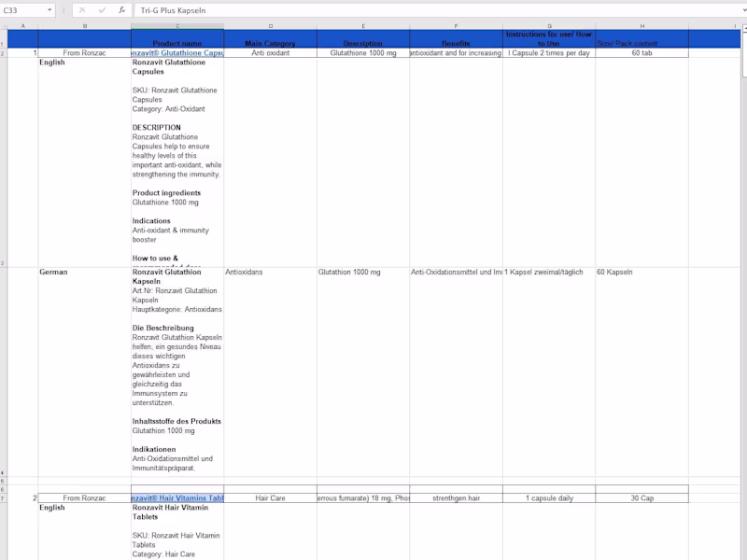Click the formula bar text Tri-G Plus Kapseln
Screen dimensions: 747x560
coord(173,10)
